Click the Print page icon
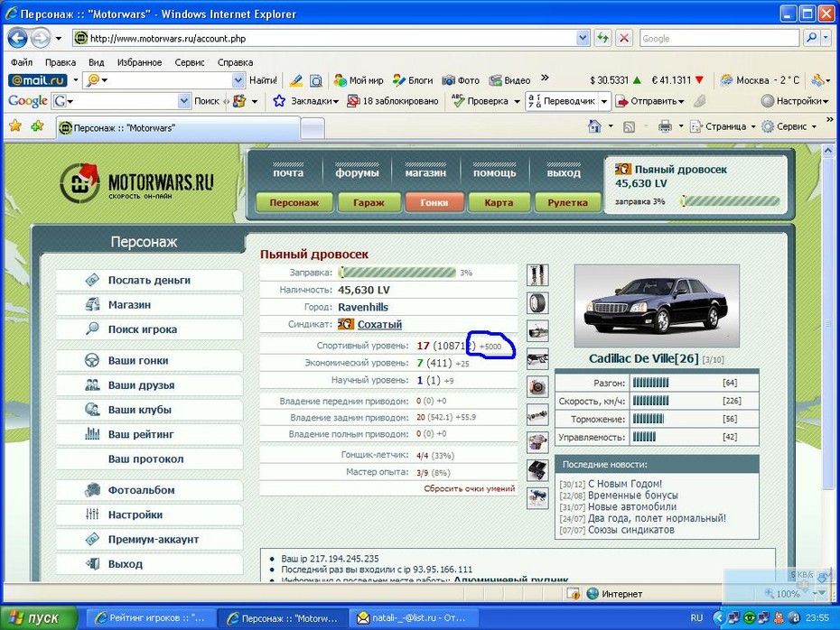The height and width of the screenshot is (630, 840). click(x=665, y=127)
